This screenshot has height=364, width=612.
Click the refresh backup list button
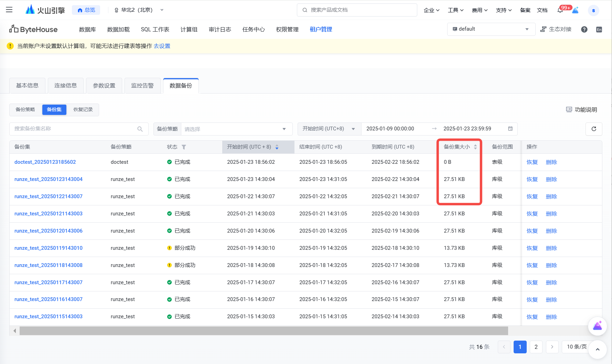point(594,129)
